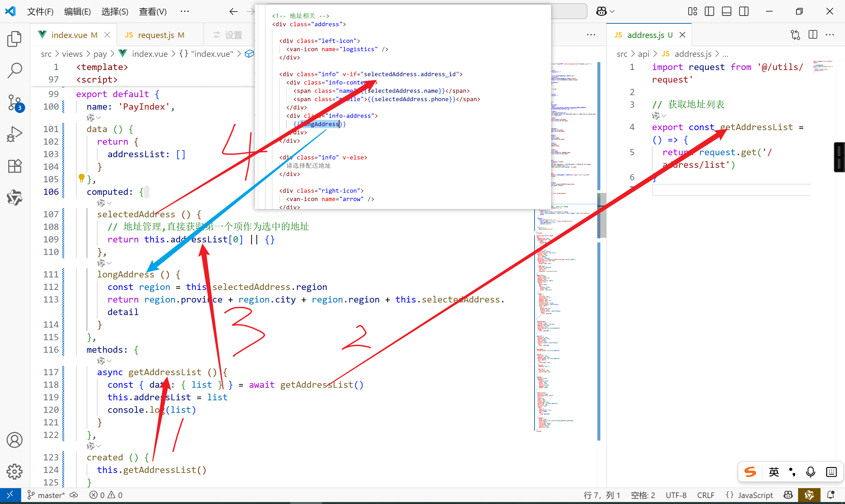Open the 文件(F) menu

[40, 12]
